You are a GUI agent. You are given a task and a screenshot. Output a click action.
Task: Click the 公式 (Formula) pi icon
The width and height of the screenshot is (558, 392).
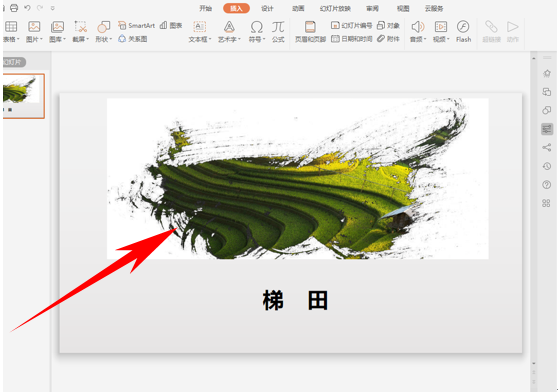point(278,27)
